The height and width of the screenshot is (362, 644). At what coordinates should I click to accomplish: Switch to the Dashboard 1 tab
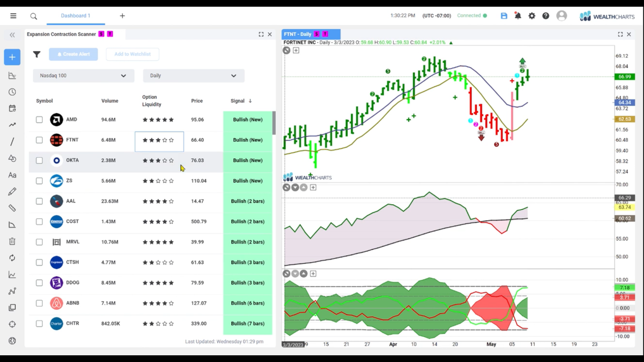coord(75,16)
